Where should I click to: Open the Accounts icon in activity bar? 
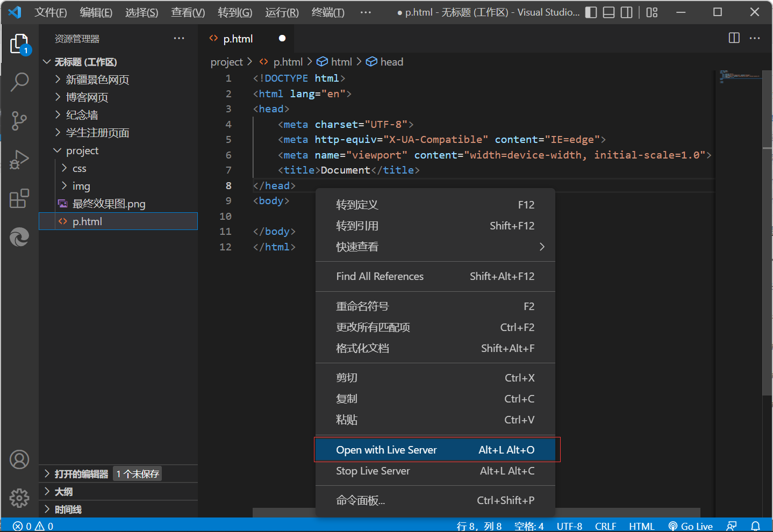(20, 459)
